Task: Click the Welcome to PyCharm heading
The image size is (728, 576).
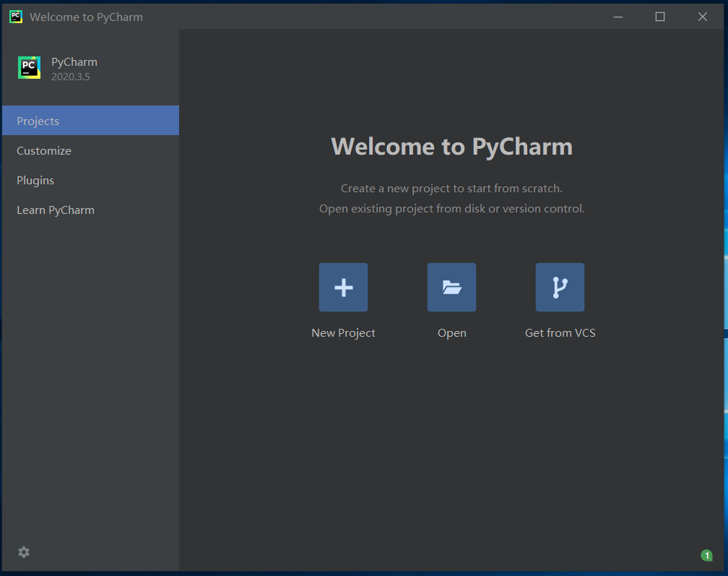Action: pyautogui.click(x=452, y=147)
